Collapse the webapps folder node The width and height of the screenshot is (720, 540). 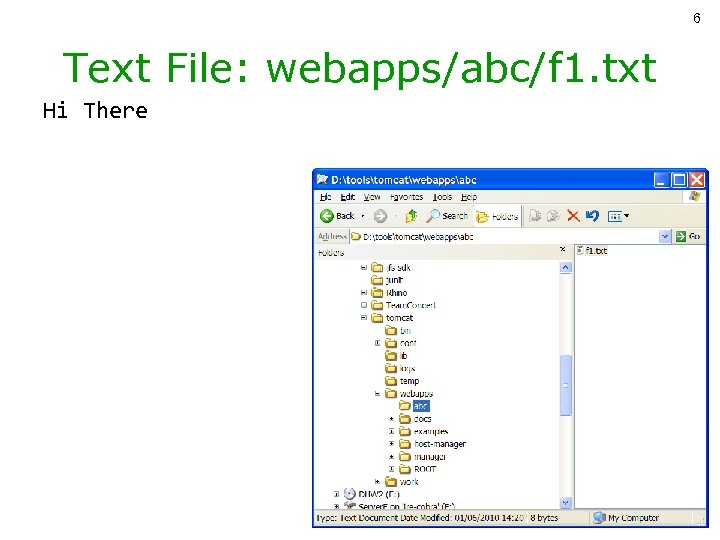(x=377, y=394)
